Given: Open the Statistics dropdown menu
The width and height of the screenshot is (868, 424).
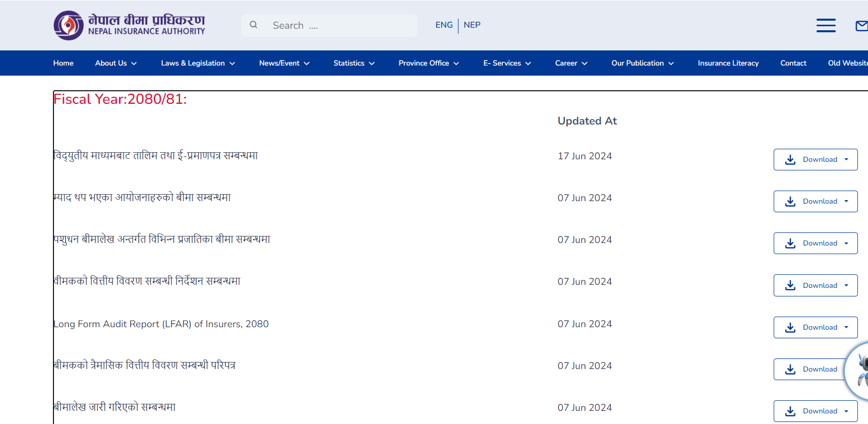Looking at the screenshot, I should (x=354, y=63).
